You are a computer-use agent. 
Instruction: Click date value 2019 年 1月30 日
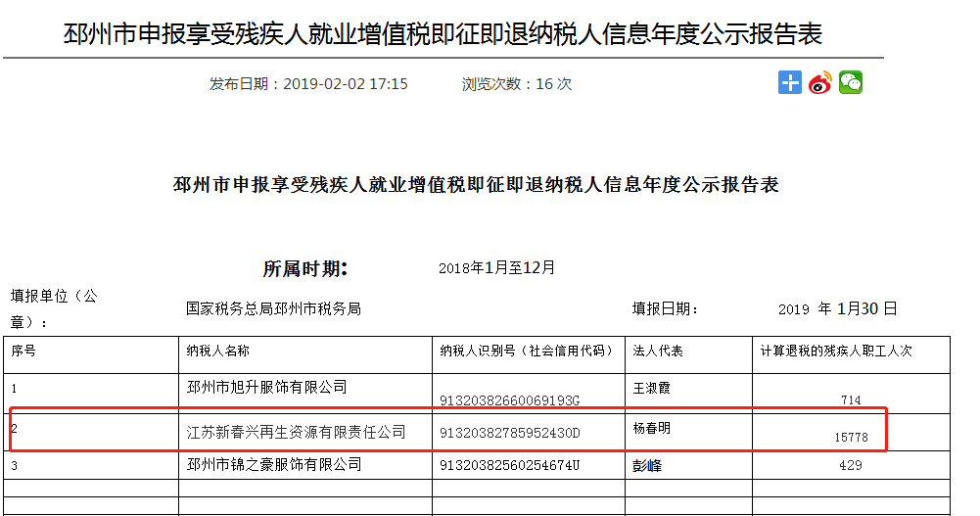click(x=837, y=308)
